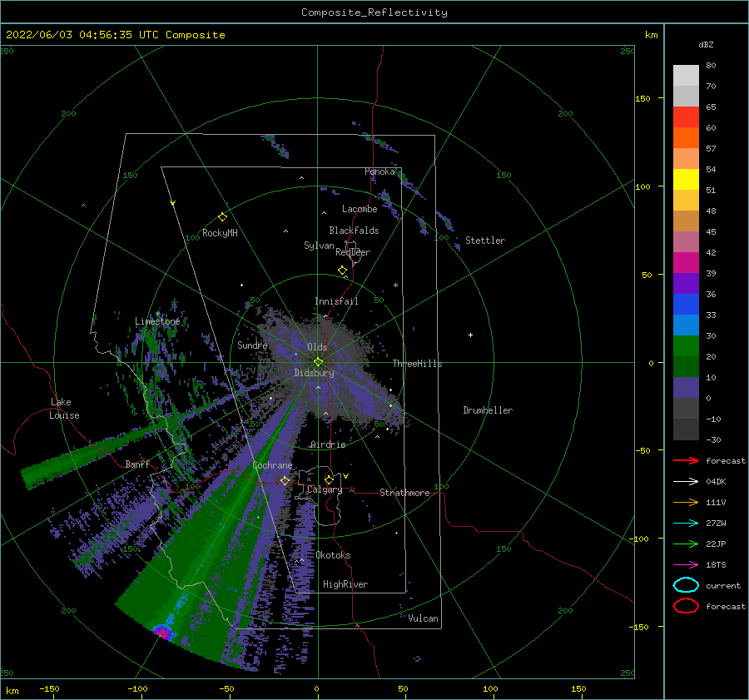Click the Composite_Reflectivity title
The width and height of the screenshot is (749, 700).
pyautogui.click(x=374, y=12)
